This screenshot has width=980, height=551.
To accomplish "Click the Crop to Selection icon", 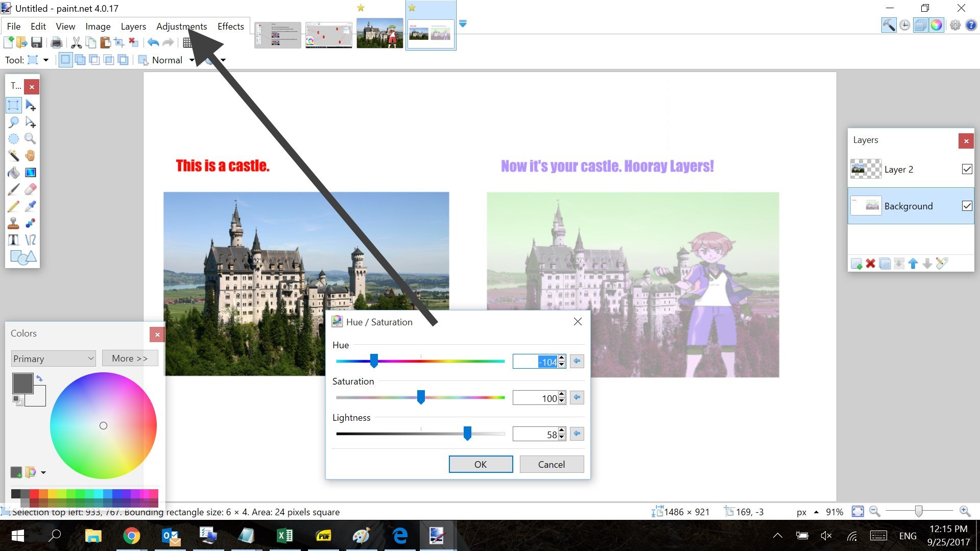I will click(x=119, y=43).
